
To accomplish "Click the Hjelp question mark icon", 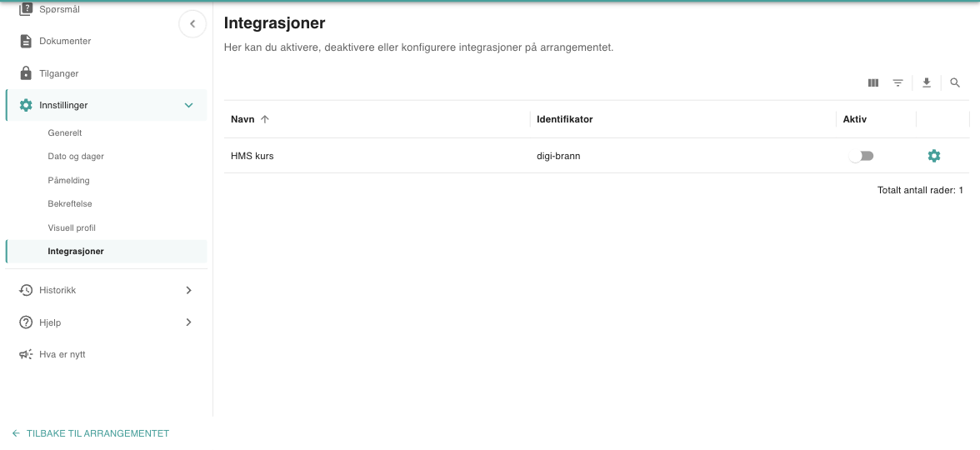I will (x=26, y=322).
